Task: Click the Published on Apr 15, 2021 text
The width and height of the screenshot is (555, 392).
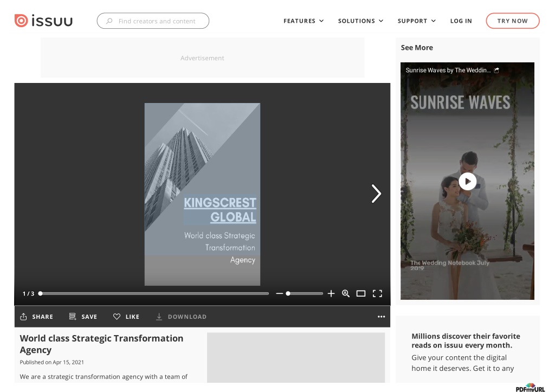Action: 51,362
